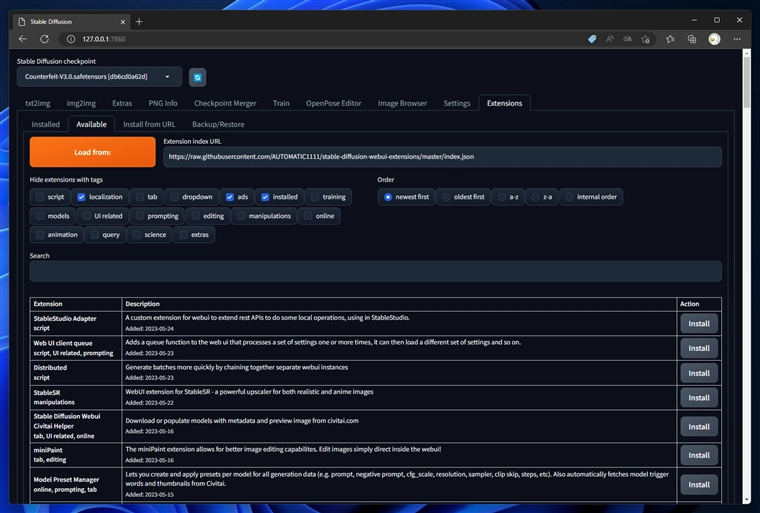The height and width of the screenshot is (513, 760).
Task: Open the Train tab
Action: (281, 103)
